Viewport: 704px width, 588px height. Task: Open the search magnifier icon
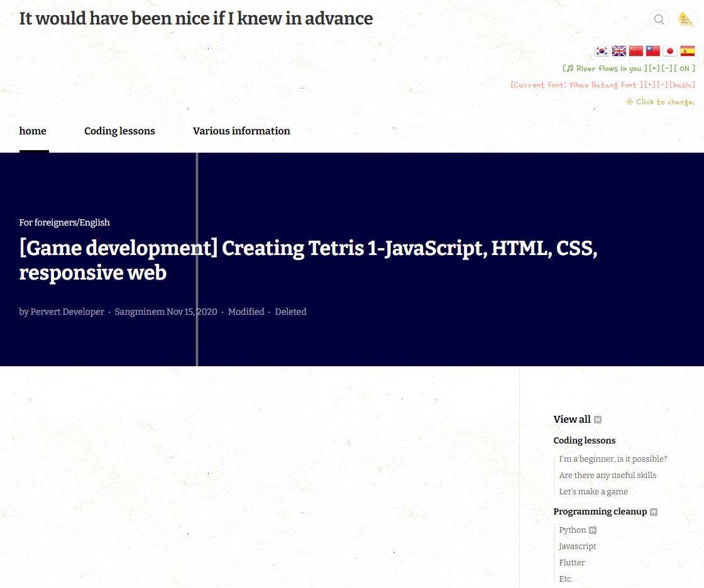tap(659, 19)
